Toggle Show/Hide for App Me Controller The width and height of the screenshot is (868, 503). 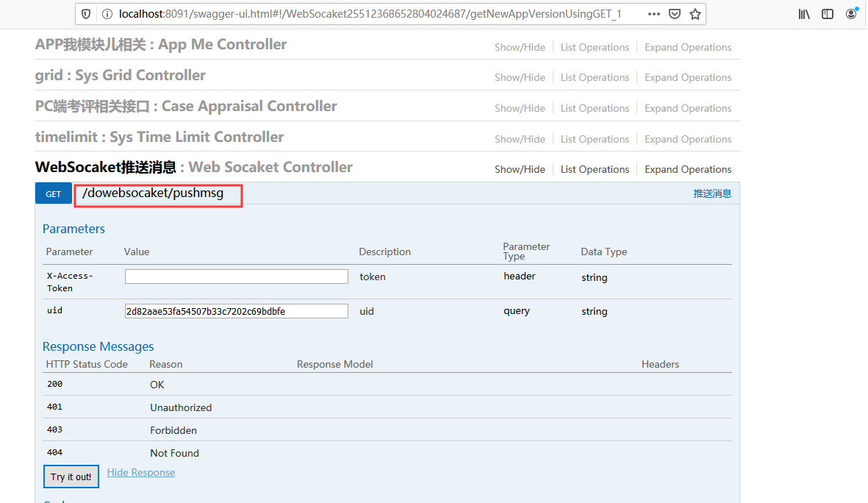pos(520,46)
